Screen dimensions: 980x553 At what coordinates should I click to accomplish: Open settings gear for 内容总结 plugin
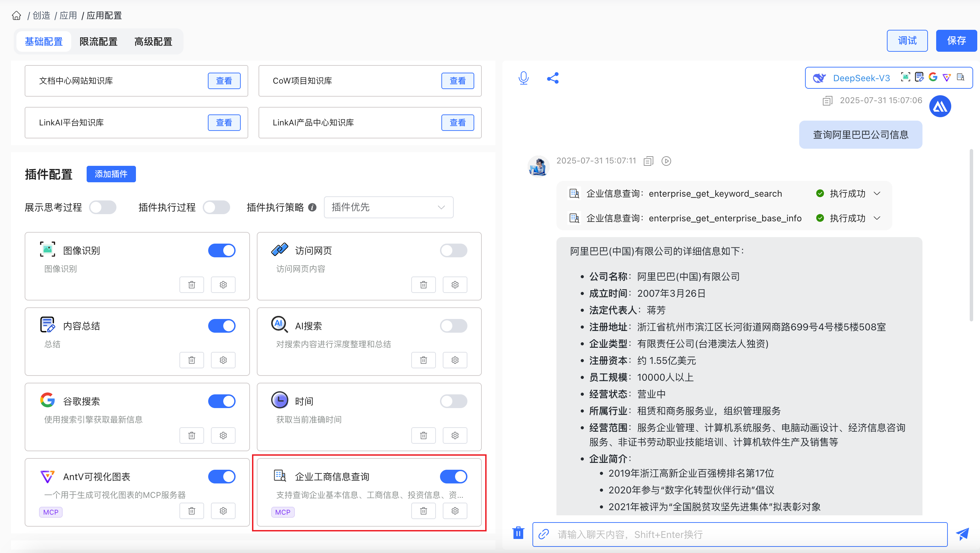click(x=223, y=360)
